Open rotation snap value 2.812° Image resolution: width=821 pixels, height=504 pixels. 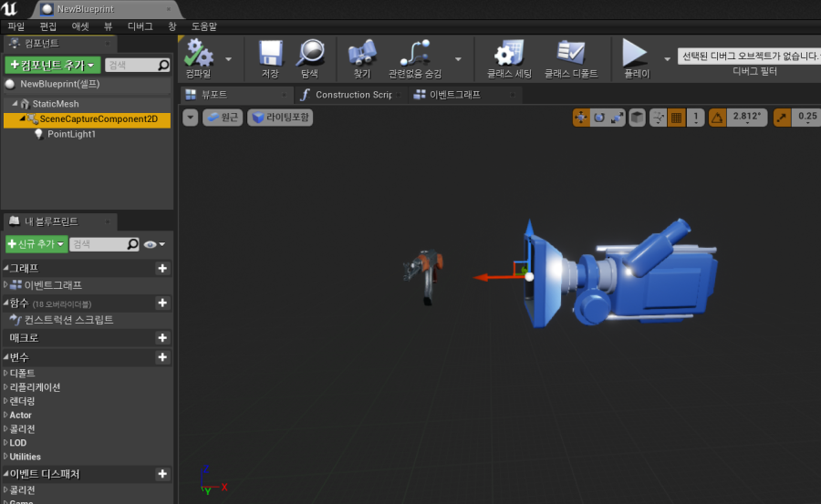(x=746, y=118)
